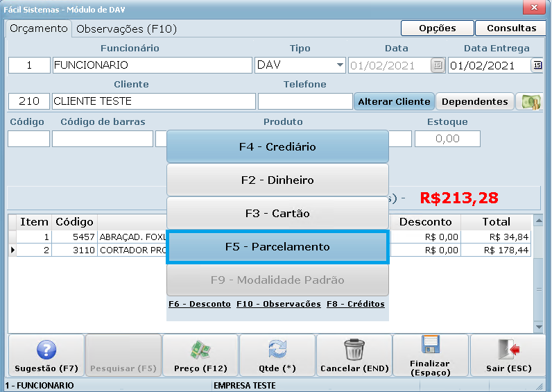Click the money icon beside Dependentes
The image size is (552, 392).
[x=531, y=101]
